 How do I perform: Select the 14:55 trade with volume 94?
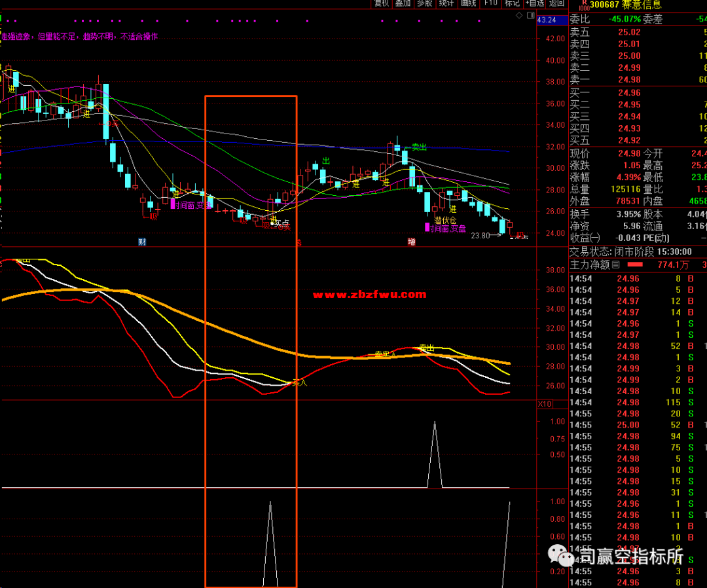point(638,436)
